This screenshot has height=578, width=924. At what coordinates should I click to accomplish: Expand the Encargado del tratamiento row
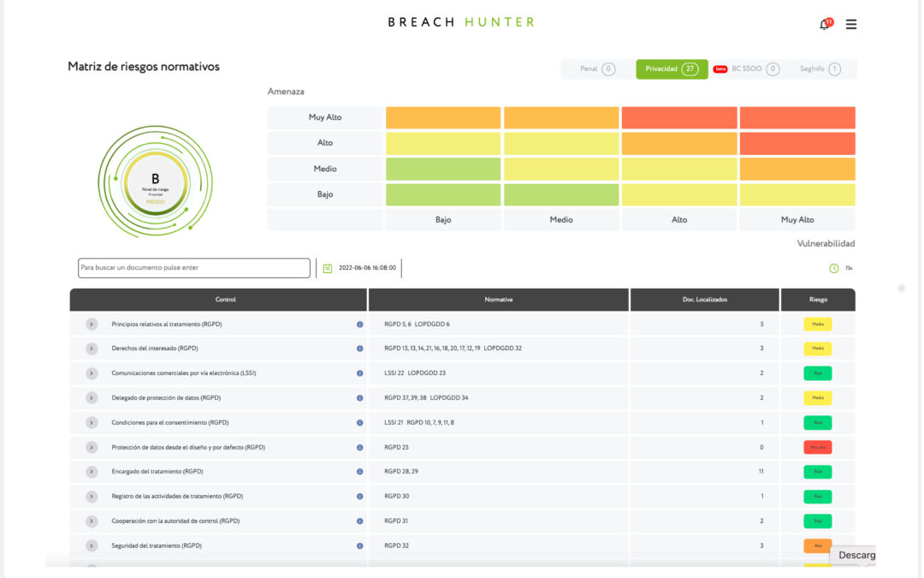click(x=92, y=472)
